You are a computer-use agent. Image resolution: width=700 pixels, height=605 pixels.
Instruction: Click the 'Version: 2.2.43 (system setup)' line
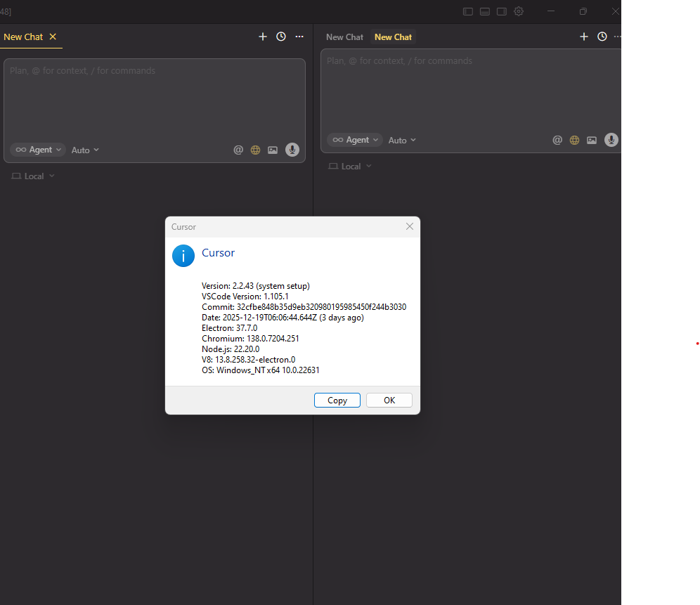click(256, 286)
